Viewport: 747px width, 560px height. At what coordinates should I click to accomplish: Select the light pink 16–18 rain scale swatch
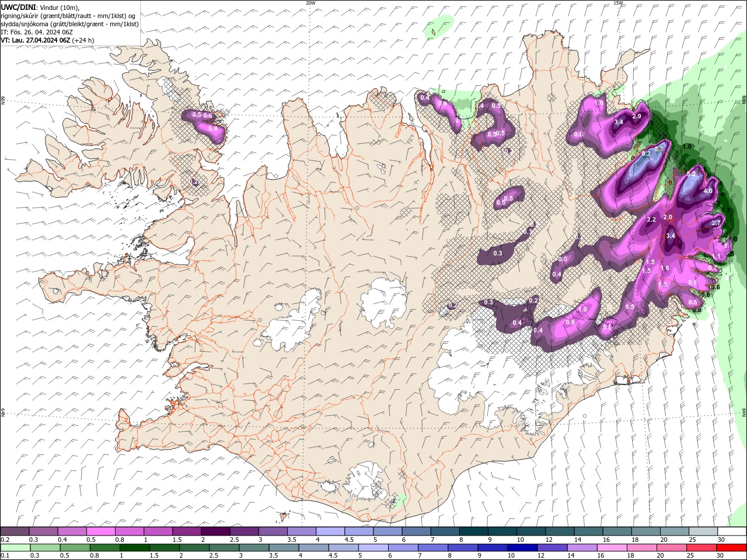click(612, 548)
